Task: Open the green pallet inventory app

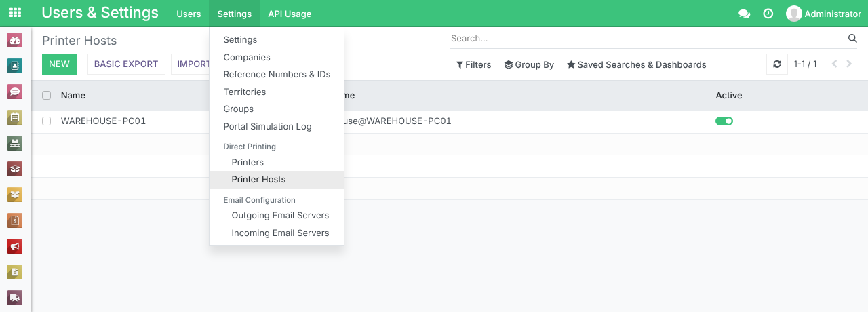Action: (15, 143)
